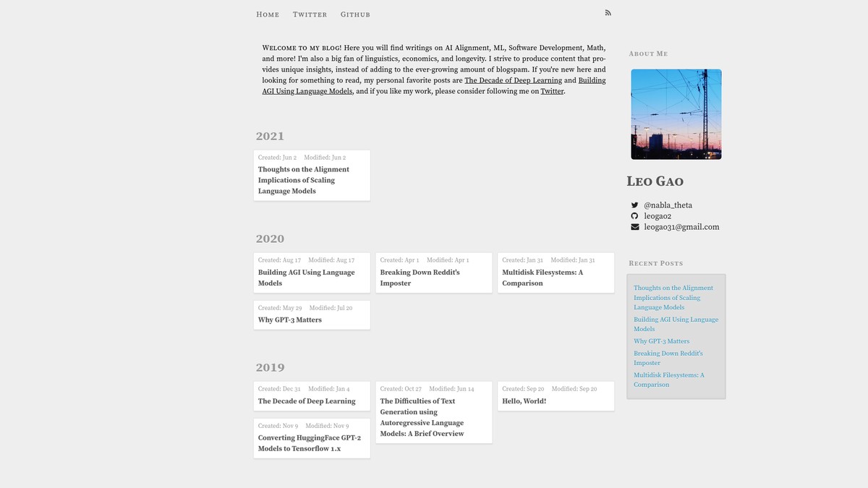The width and height of the screenshot is (868, 488).
Task: Click the 'Created: Apr 1' date text
Action: pos(399,260)
